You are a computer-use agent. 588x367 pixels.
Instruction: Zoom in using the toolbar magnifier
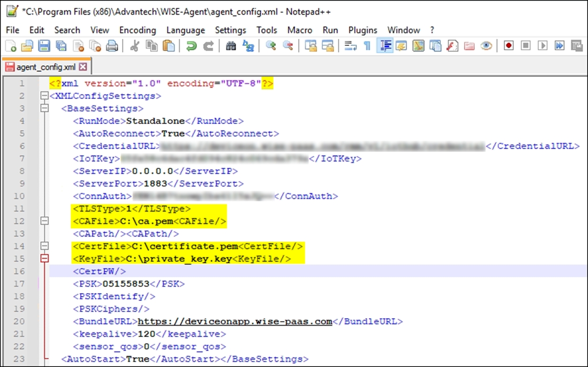tap(271, 46)
